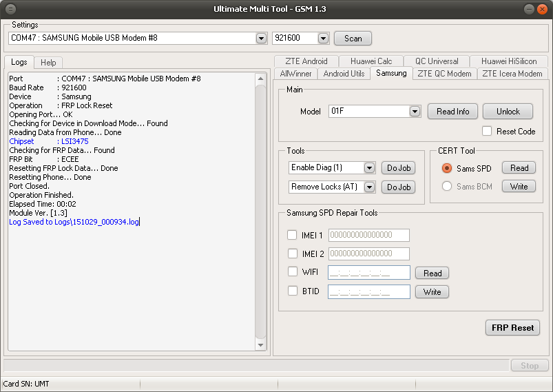Open the window menu icon in title bar
553x392 pixels.
10,9
